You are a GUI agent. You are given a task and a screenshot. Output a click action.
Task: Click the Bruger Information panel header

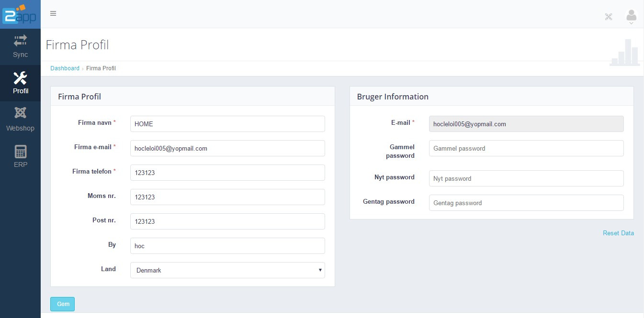[393, 97]
